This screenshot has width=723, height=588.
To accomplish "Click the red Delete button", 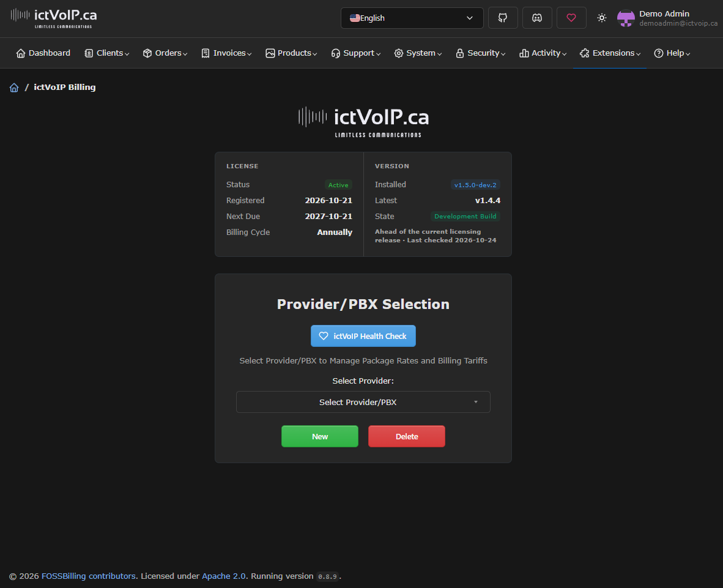I will tap(406, 436).
